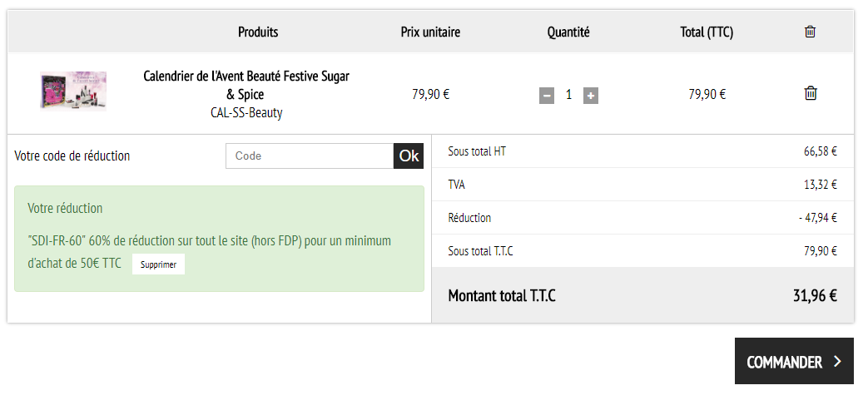Select the Quantité column header
Screen dimensions: 868x415
pos(568,32)
